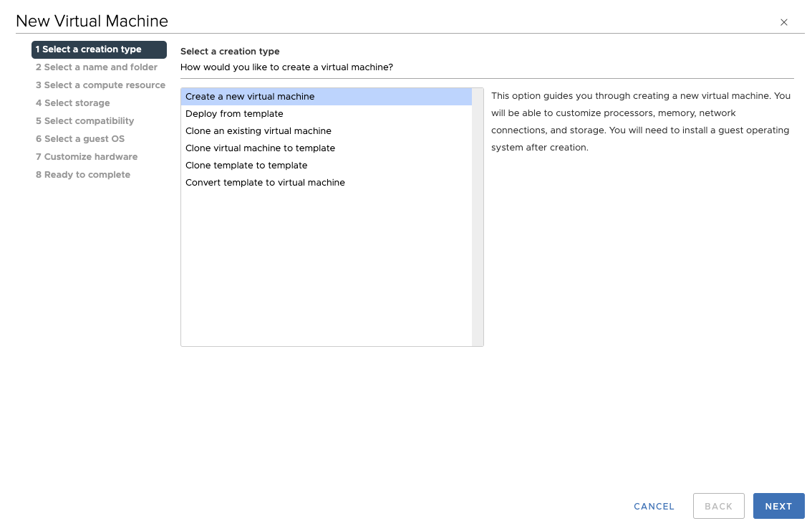Open step 7 Customize hardware
The height and width of the screenshot is (526, 812).
(87, 157)
